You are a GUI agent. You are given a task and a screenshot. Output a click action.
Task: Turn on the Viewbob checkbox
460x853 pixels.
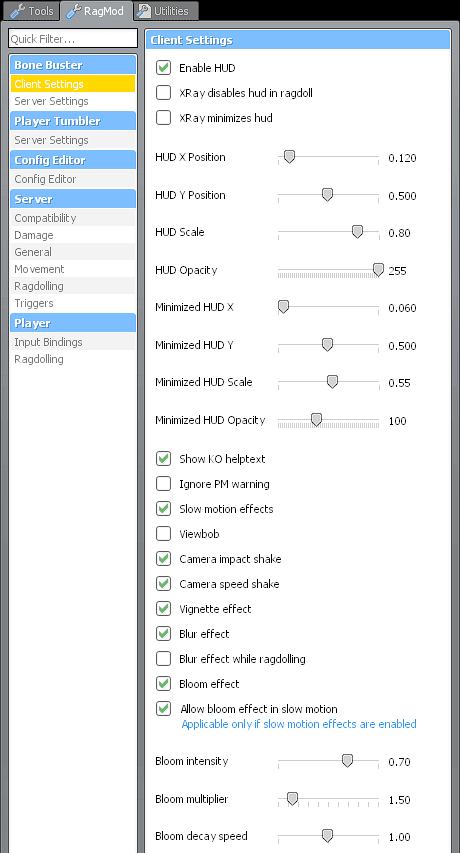coord(164,534)
